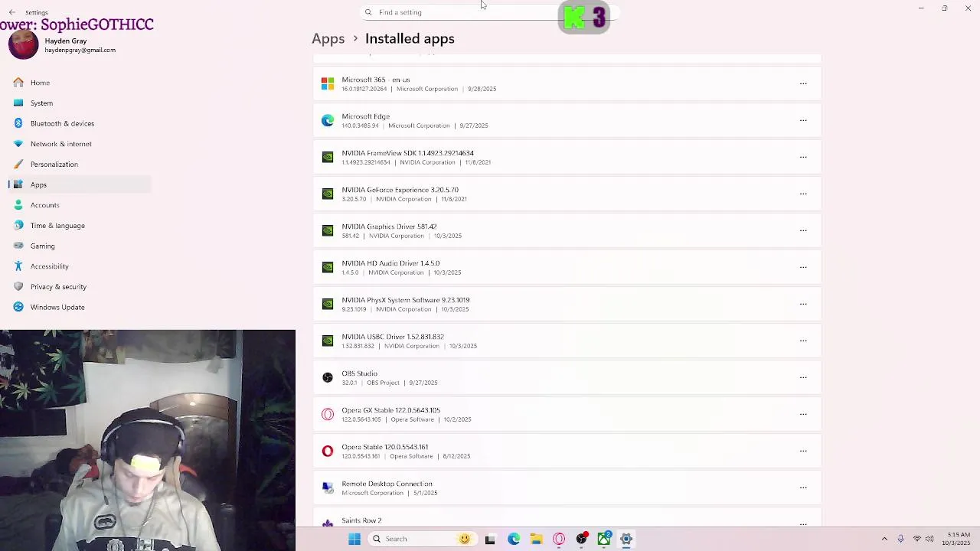Open options for NVIDIA PhysX System Software
Viewport: 980px width, 551px height.
pyautogui.click(x=803, y=304)
